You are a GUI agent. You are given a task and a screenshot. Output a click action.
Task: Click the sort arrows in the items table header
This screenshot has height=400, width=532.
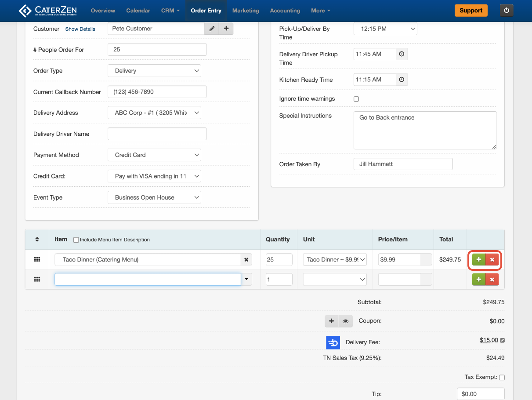coord(37,240)
